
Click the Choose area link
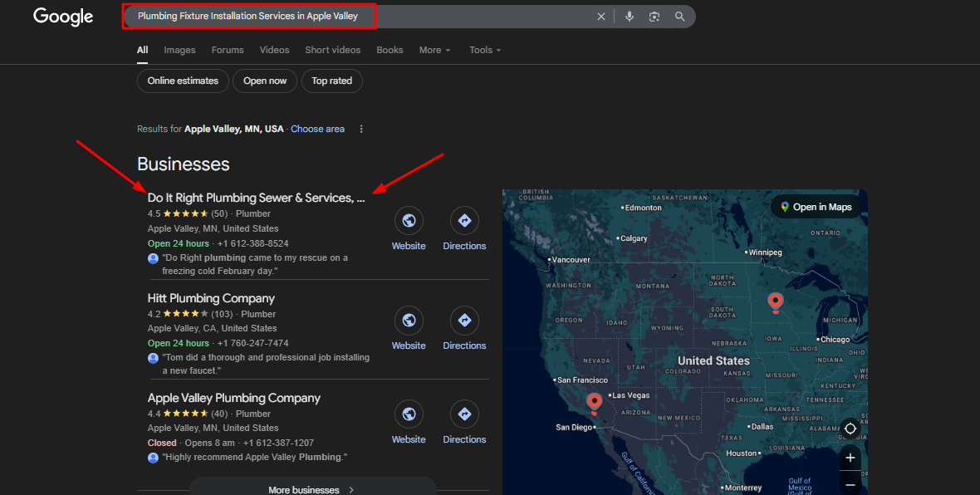pos(317,129)
